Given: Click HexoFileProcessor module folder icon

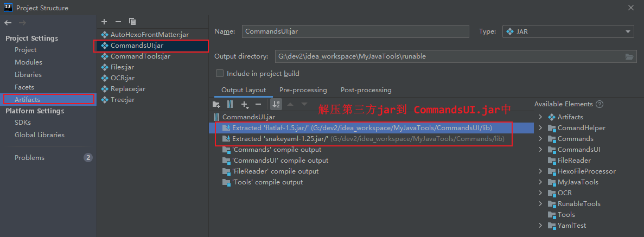Looking at the screenshot, I should pos(552,171).
